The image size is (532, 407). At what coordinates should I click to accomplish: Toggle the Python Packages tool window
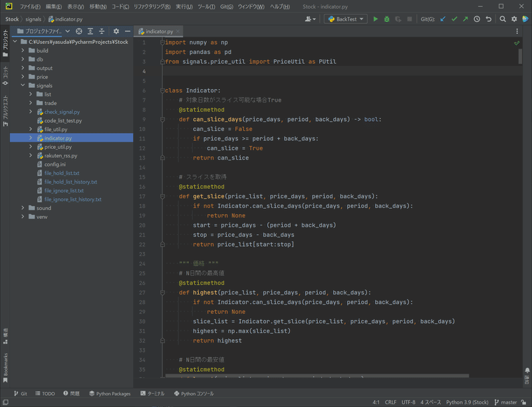[x=110, y=393]
